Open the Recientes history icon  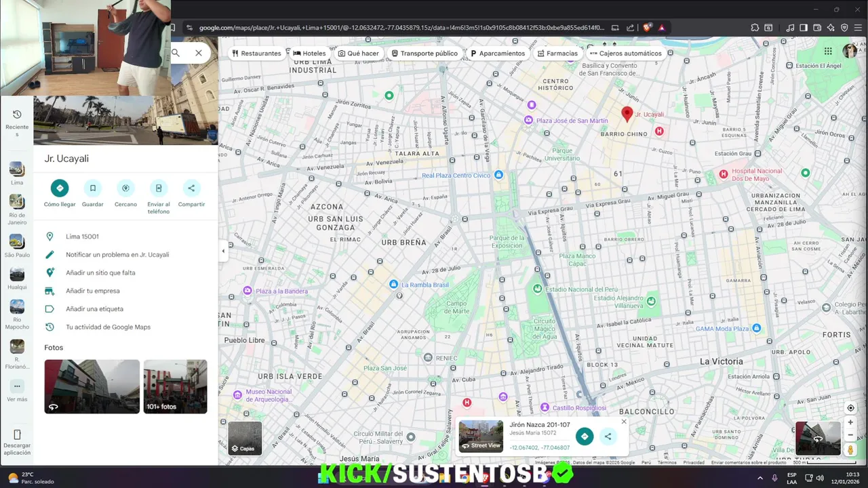(17, 115)
